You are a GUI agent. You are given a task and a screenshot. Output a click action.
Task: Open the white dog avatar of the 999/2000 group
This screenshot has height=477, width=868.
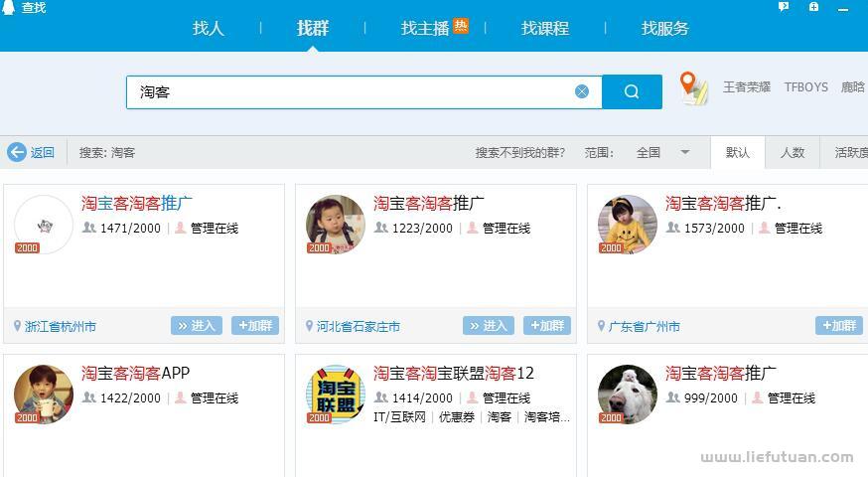point(628,395)
